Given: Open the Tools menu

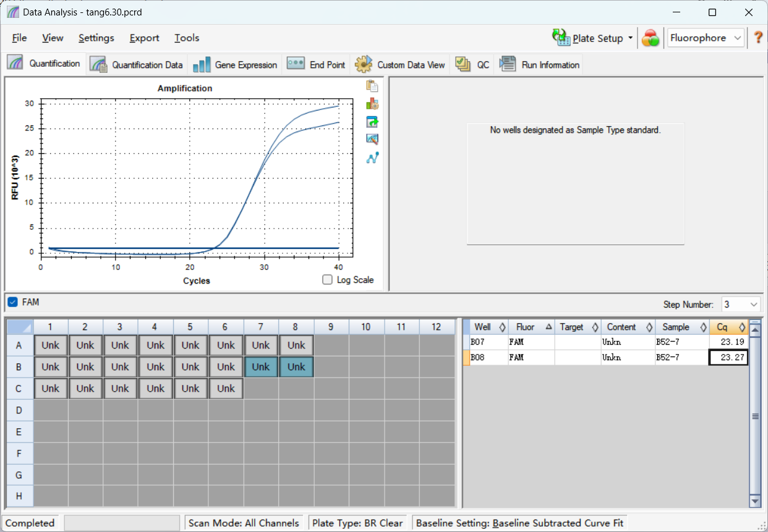Looking at the screenshot, I should (187, 38).
